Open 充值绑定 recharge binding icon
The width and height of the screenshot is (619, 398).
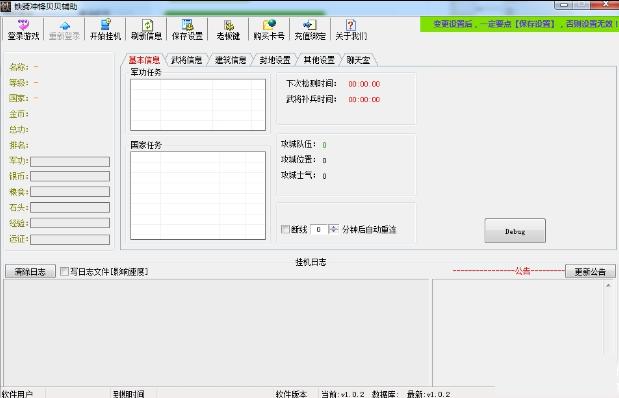point(310,30)
